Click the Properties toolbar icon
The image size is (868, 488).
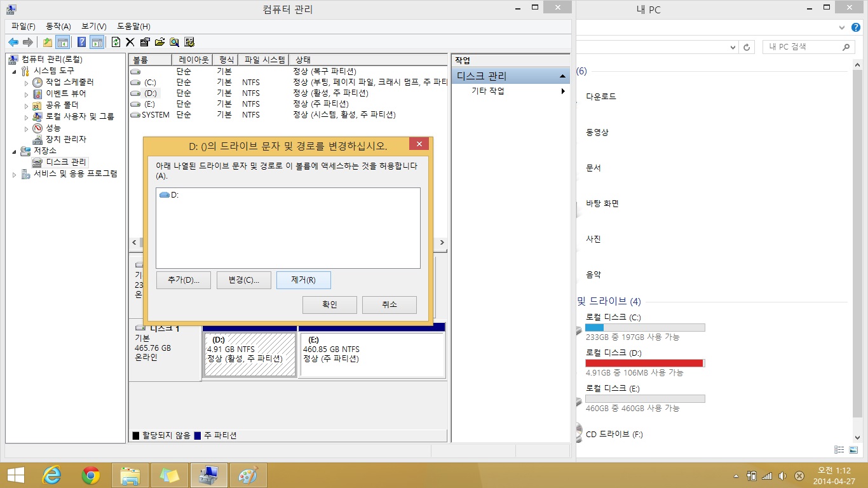click(x=145, y=42)
